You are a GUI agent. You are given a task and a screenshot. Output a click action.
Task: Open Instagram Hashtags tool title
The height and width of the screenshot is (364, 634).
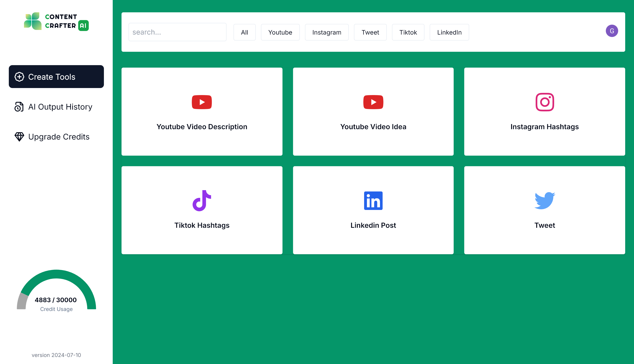(544, 127)
